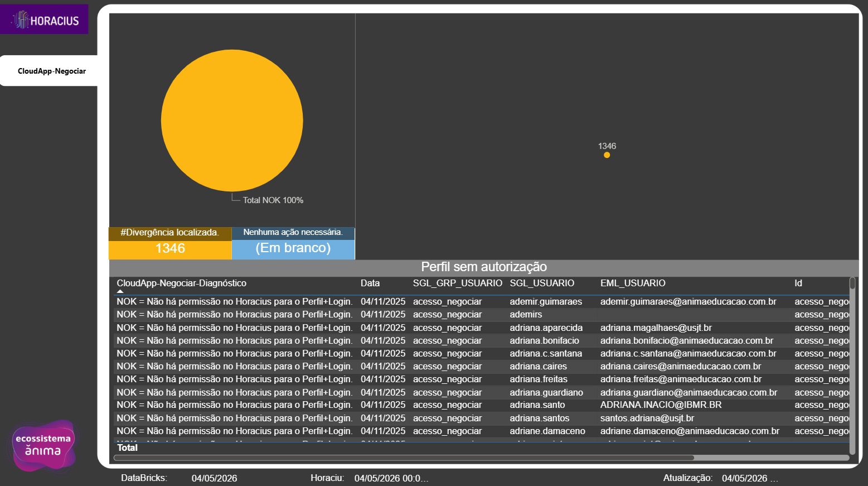Sort by EML_USUARIO column header

click(x=633, y=283)
